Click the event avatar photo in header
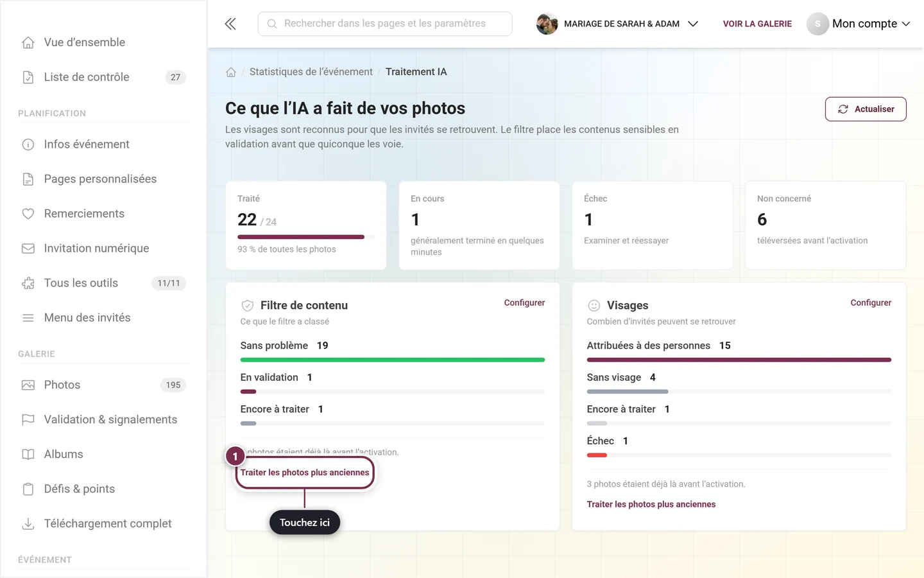This screenshot has width=924, height=578. 547,24
